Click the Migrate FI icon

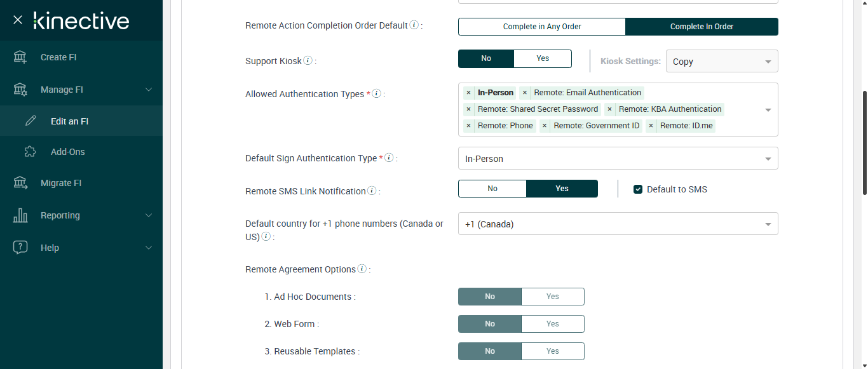[x=20, y=183]
